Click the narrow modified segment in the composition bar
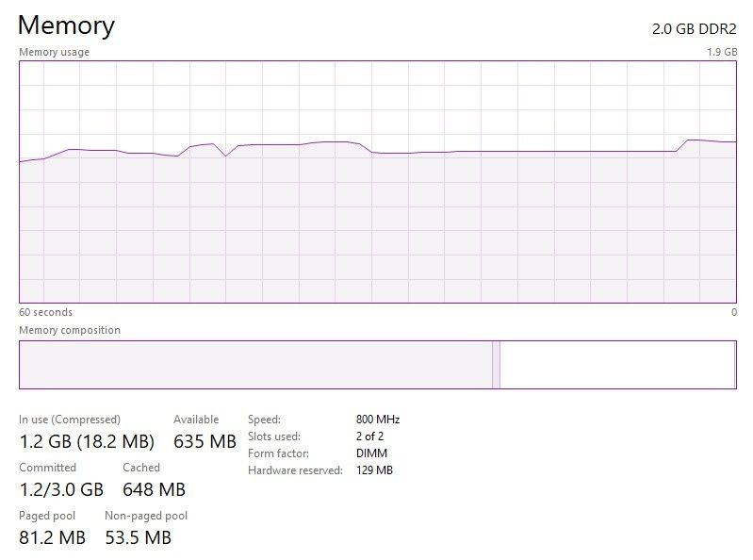Image resolution: width=753 pixels, height=560 pixels. [496, 365]
